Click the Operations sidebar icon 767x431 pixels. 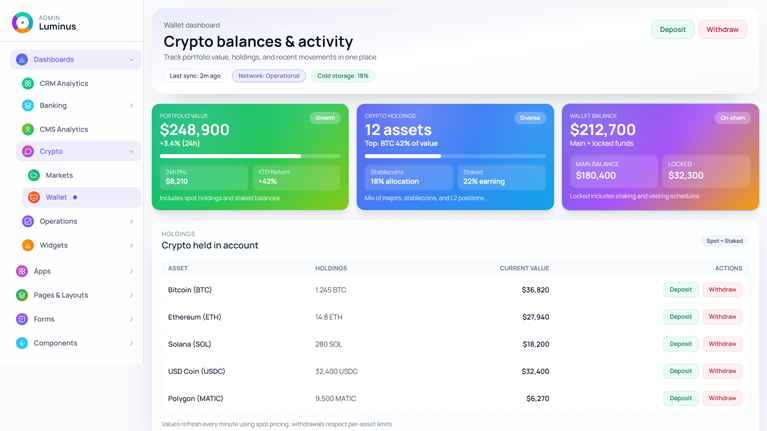tap(28, 221)
